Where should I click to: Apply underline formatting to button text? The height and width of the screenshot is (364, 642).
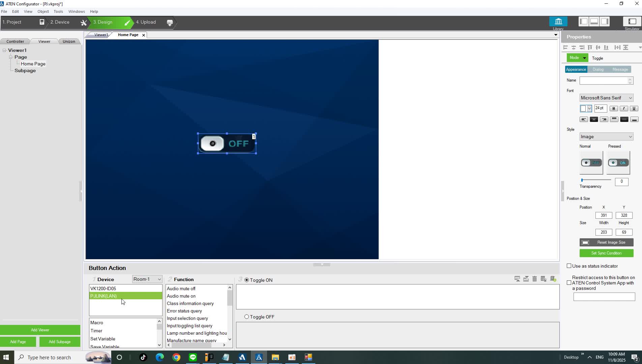click(x=634, y=109)
